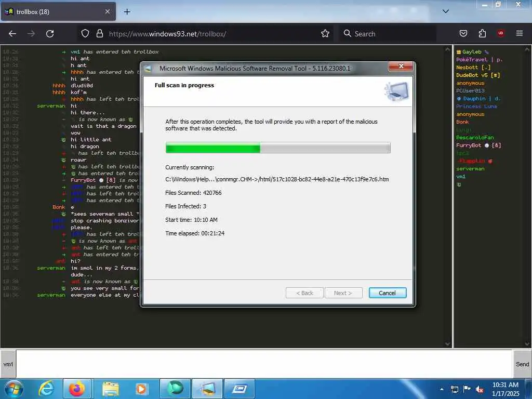Open Windows Media Player on taskbar
532x399 pixels.
point(142,389)
